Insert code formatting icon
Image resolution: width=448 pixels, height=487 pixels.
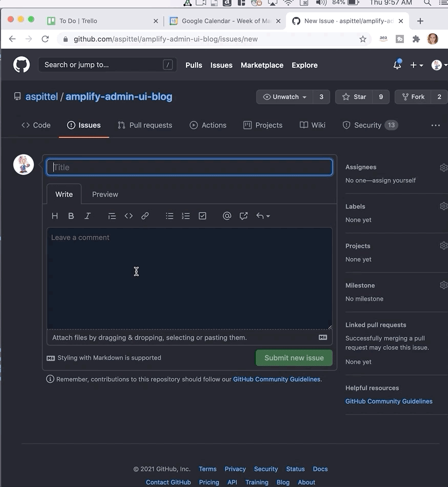tap(129, 216)
